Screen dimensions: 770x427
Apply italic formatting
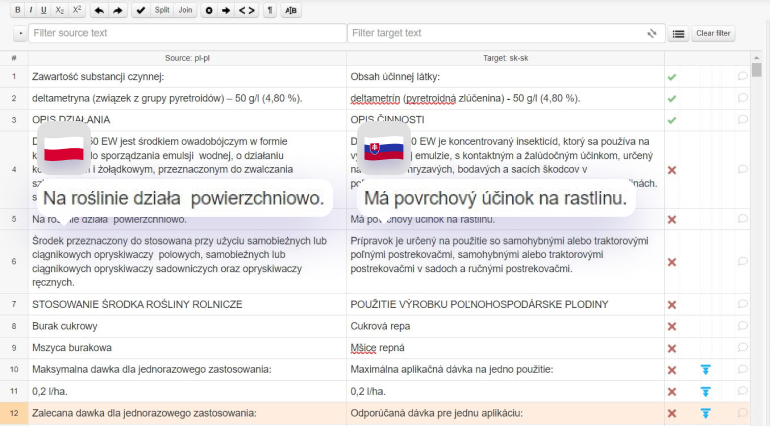coord(30,10)
